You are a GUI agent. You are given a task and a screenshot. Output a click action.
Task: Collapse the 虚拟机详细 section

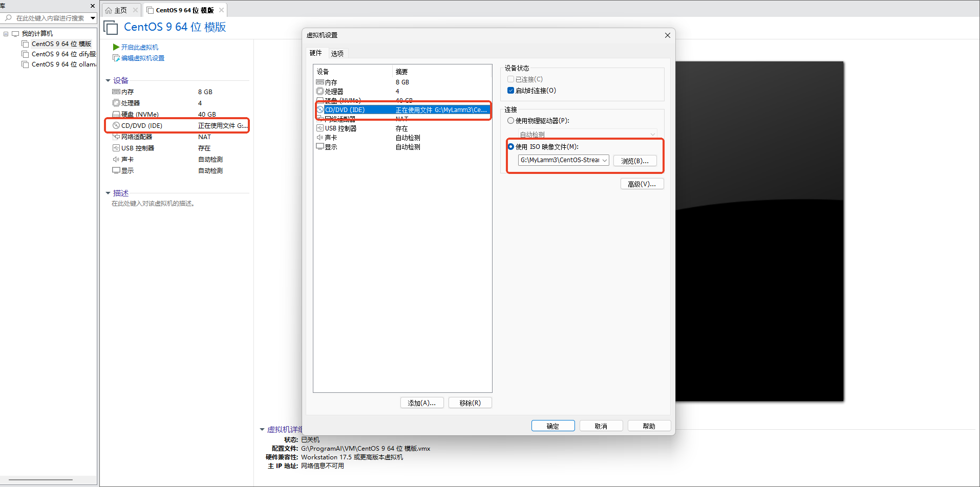tap(262, 429)
